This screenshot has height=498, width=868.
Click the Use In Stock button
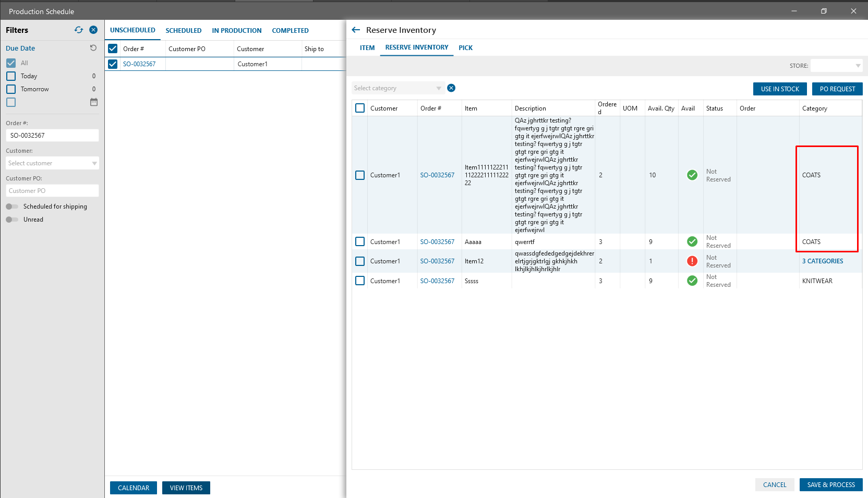point(780,89)
